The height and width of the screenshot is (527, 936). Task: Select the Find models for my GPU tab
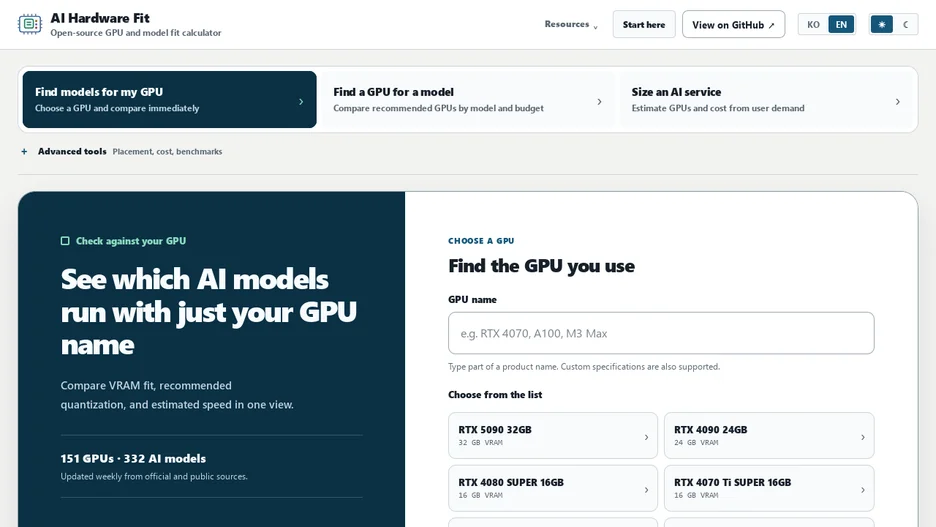(x=170, y=100)
